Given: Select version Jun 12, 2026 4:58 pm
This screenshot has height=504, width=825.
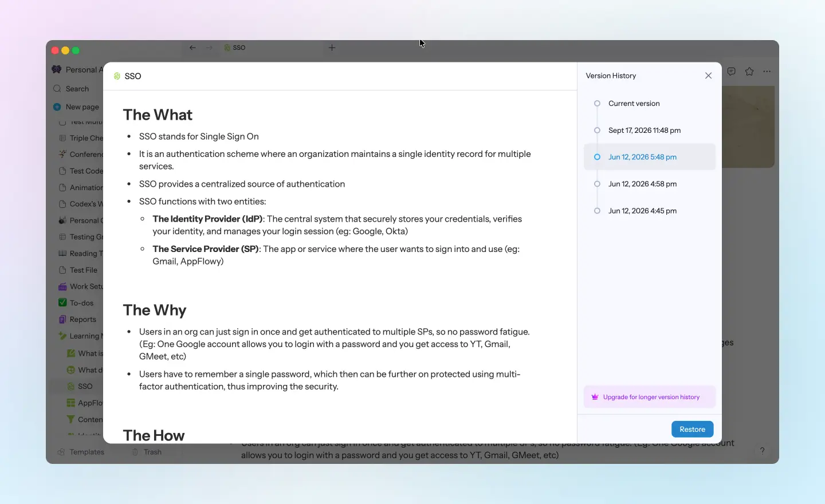Looking at the screenshot, I should point(650,184).
